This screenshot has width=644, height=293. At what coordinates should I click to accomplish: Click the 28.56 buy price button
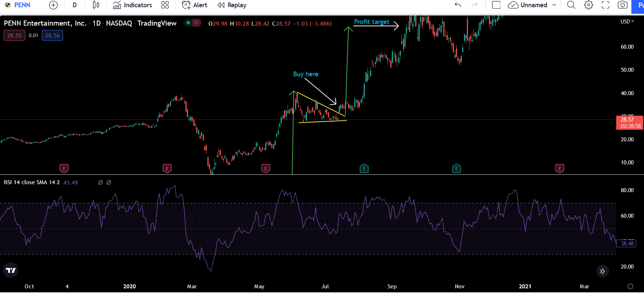(x=52, y=35)
